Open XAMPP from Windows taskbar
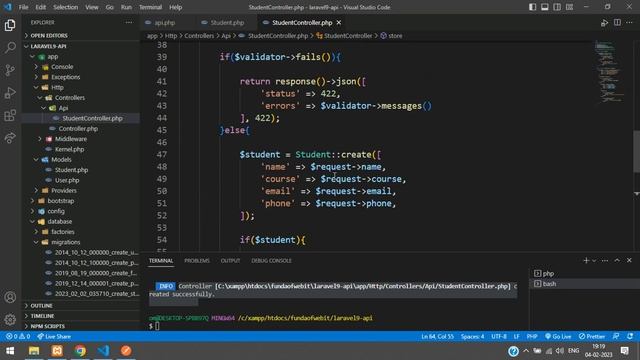Image resolution: width=640 pixels, height=360 pixels. click(57, 351)
